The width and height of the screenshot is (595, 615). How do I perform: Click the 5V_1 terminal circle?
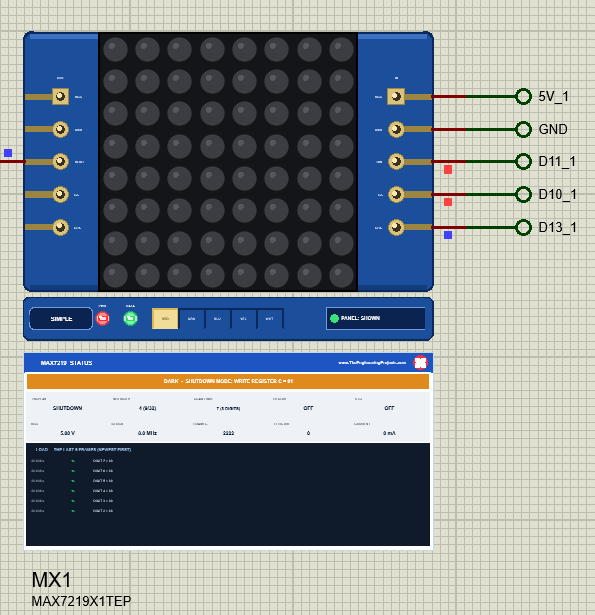coord(524,96)
